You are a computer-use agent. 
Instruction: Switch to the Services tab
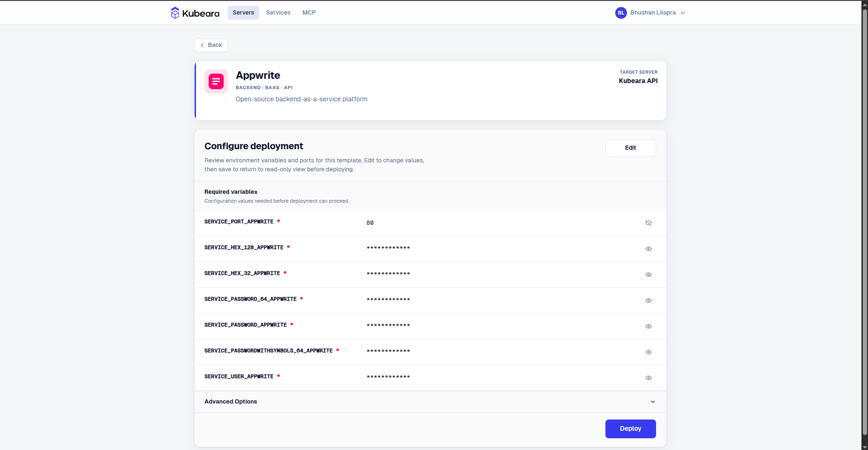(278, 13)
